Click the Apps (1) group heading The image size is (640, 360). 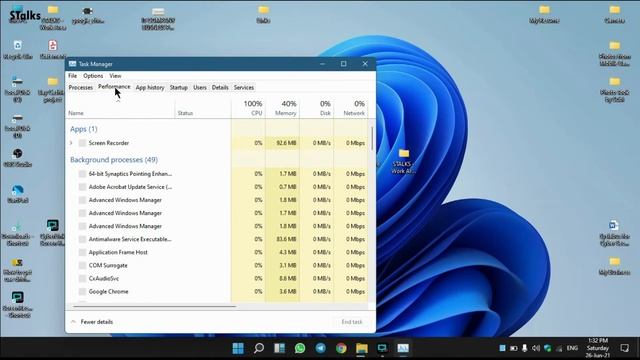[84, 129]
